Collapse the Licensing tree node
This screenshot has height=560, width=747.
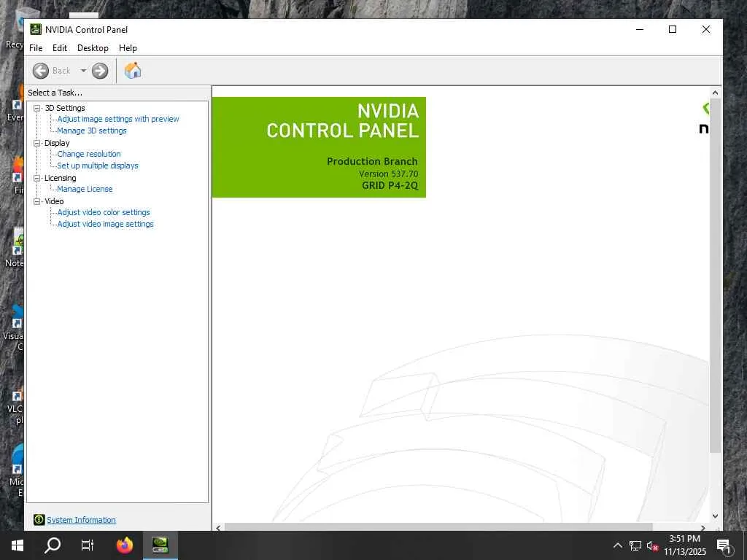(x=36, y=178)
